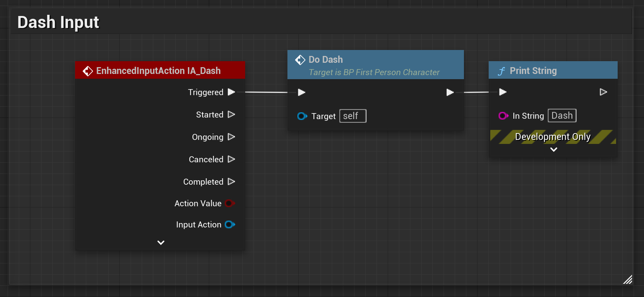Click the Do Dash Target input pin

tap(302, 116)
